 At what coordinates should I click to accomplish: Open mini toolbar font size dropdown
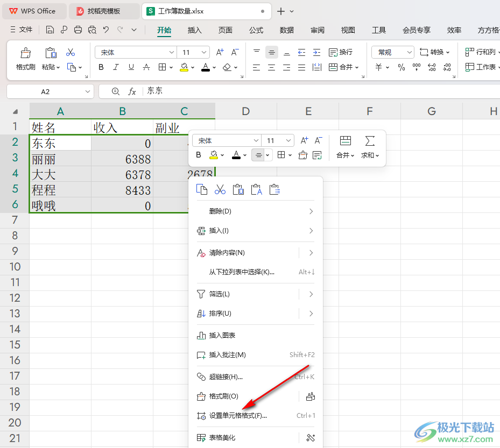coord(288,140)
